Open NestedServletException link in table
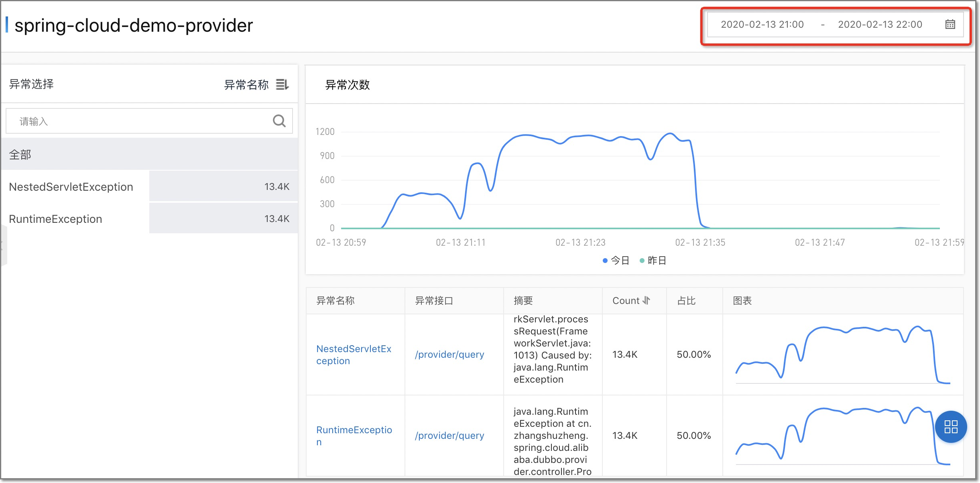The height and width of the screenshot is (483, 980). pos(354,355)
